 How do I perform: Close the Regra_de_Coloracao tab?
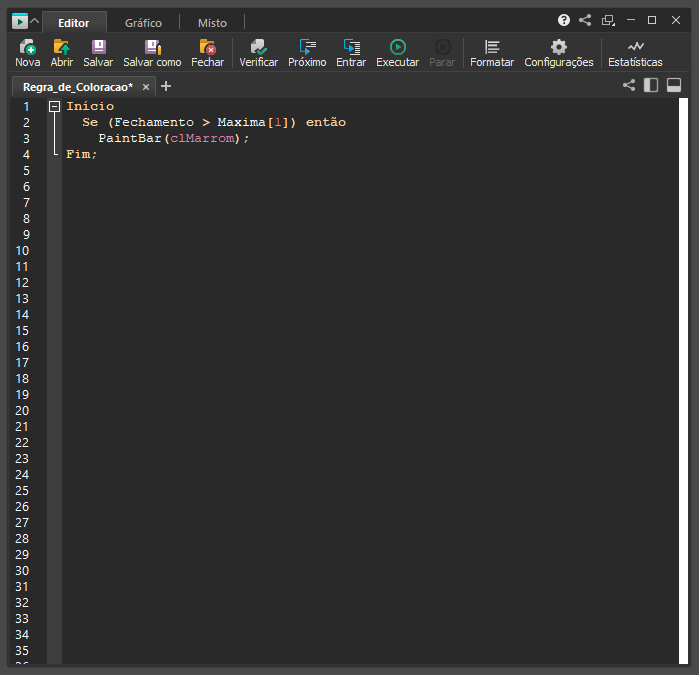(x=146, y=87)
